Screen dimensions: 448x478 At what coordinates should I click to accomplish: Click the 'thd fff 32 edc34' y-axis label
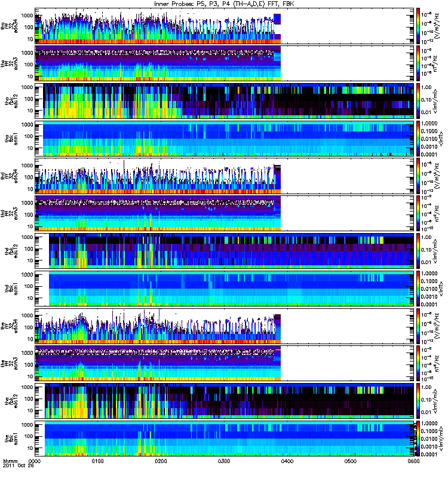coord(9,176)
